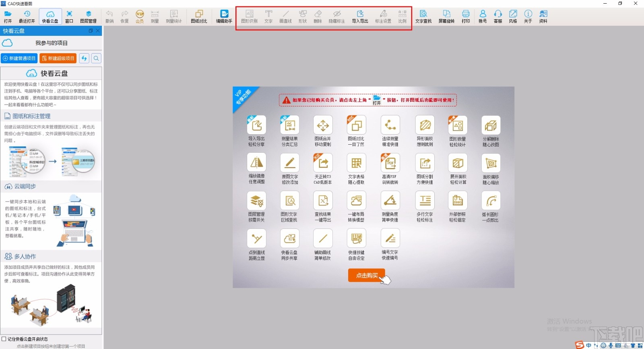The height and width of the screenshot is (349, 644).
Task: Toggle 隐藏标注 hide annotations
Action: click(337, 17)
